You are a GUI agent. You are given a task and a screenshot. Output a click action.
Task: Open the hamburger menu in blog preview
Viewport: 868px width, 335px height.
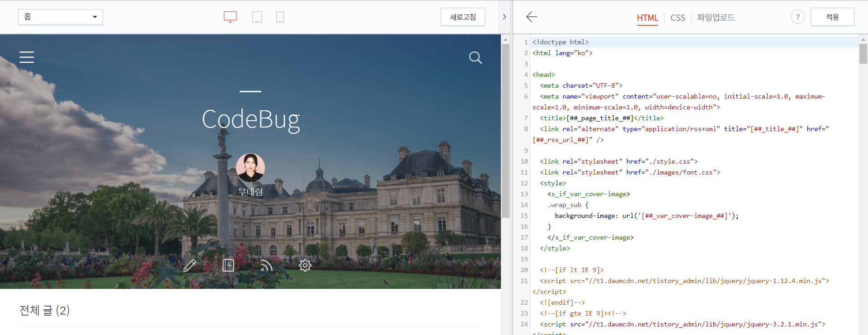(27, 57)
